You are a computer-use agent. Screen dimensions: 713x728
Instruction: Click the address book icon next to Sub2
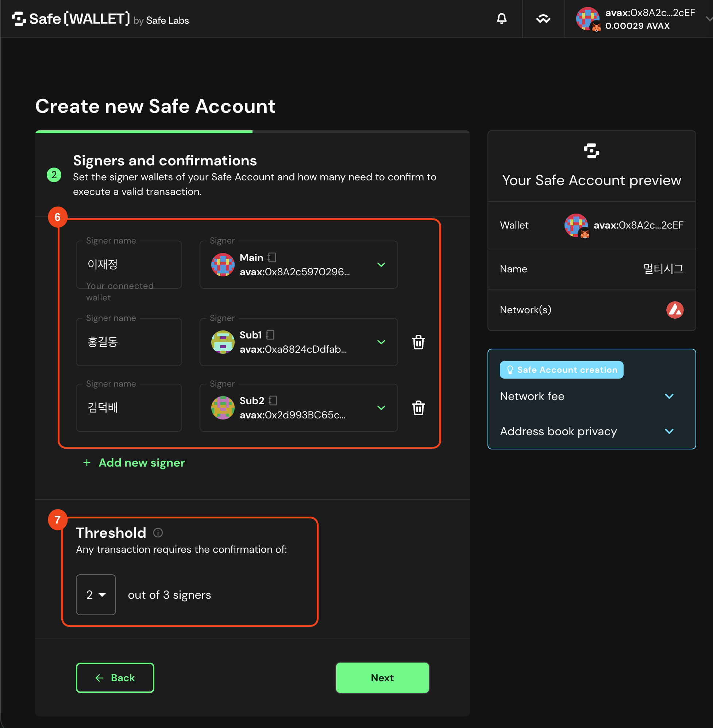[x=273, y=401]
